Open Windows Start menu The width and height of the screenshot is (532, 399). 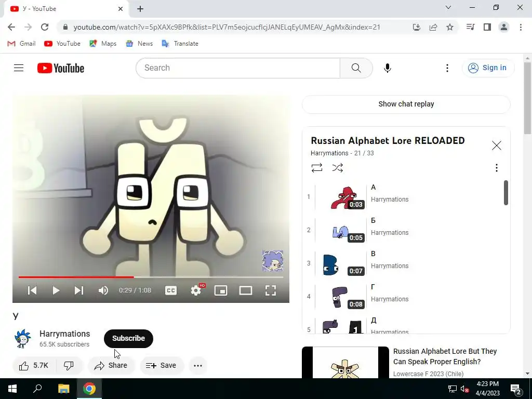[x=12, y=389]
